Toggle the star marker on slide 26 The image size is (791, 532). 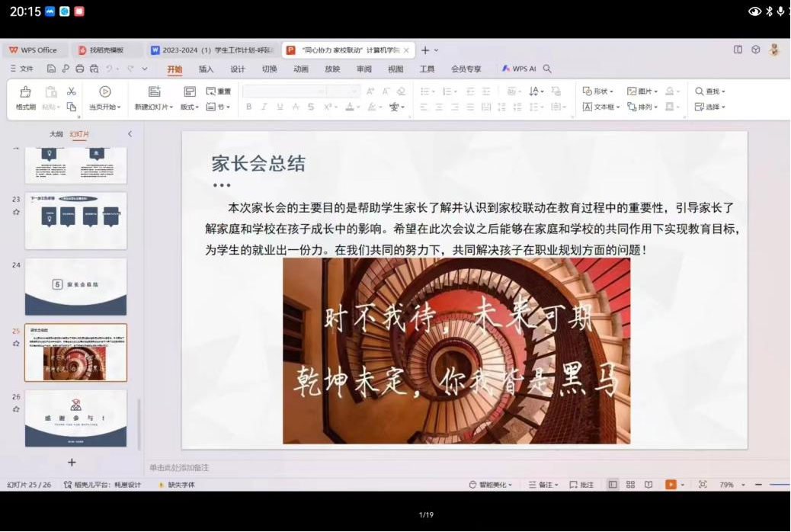[x=16, y=409]
